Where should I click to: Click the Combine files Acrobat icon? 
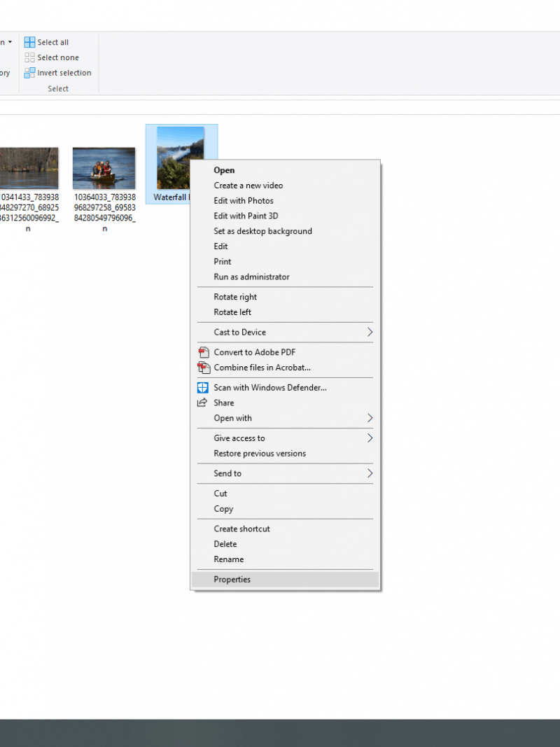203,368
